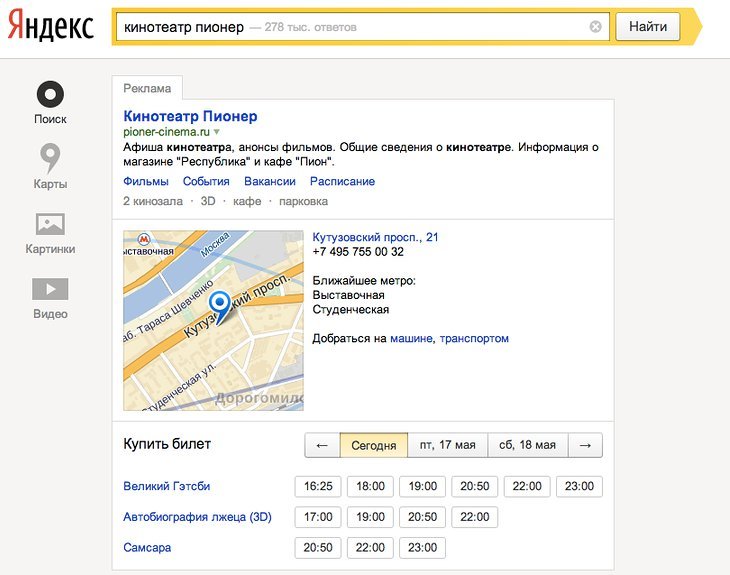
Task: Click the Реклама tab label
Action: 147,88
